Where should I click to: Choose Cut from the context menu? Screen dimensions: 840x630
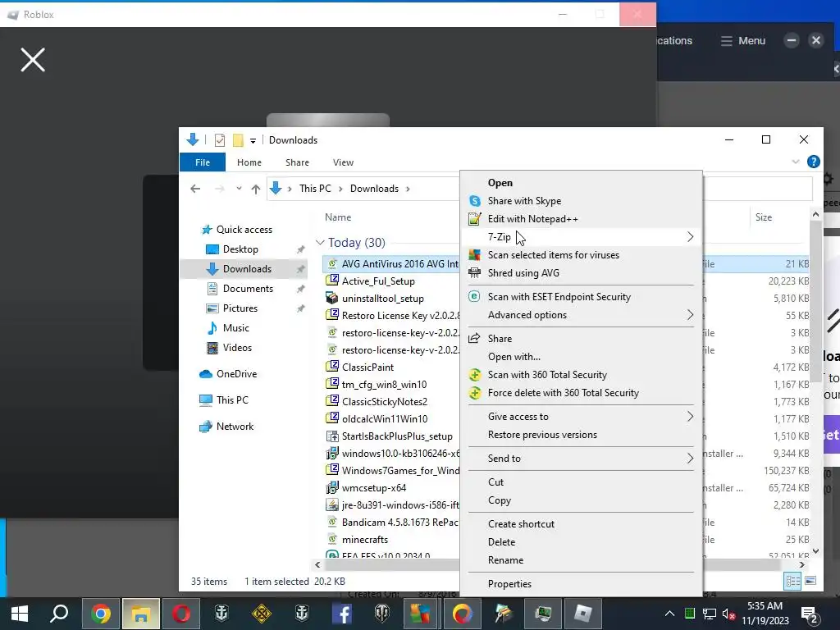tap(582, 482)
